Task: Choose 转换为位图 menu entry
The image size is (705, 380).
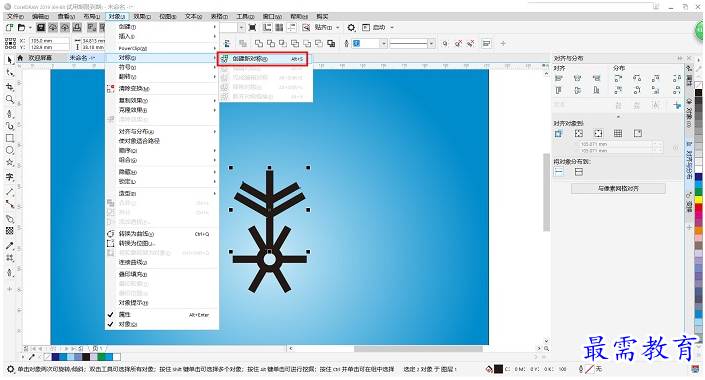Action: point(162,243)
